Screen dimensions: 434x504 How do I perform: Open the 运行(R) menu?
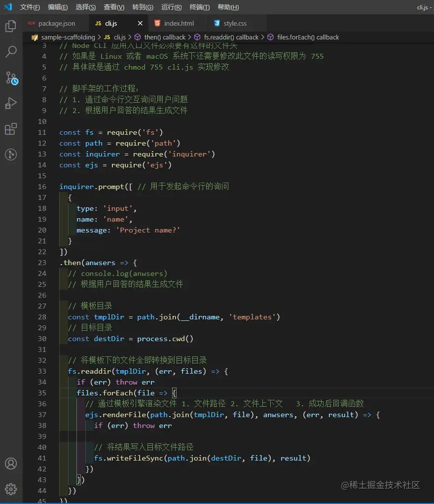[x=171, y=7]
